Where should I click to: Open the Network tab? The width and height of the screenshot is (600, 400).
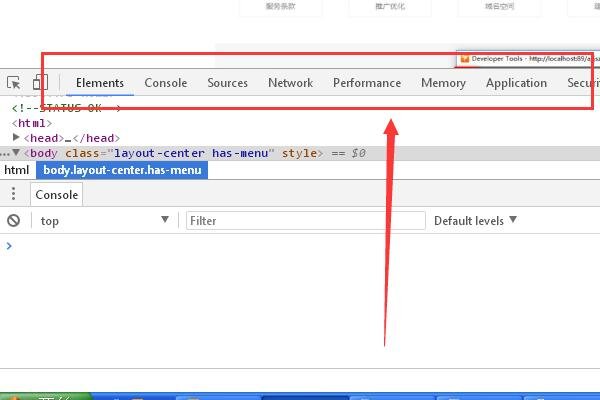tap(290, 83)
